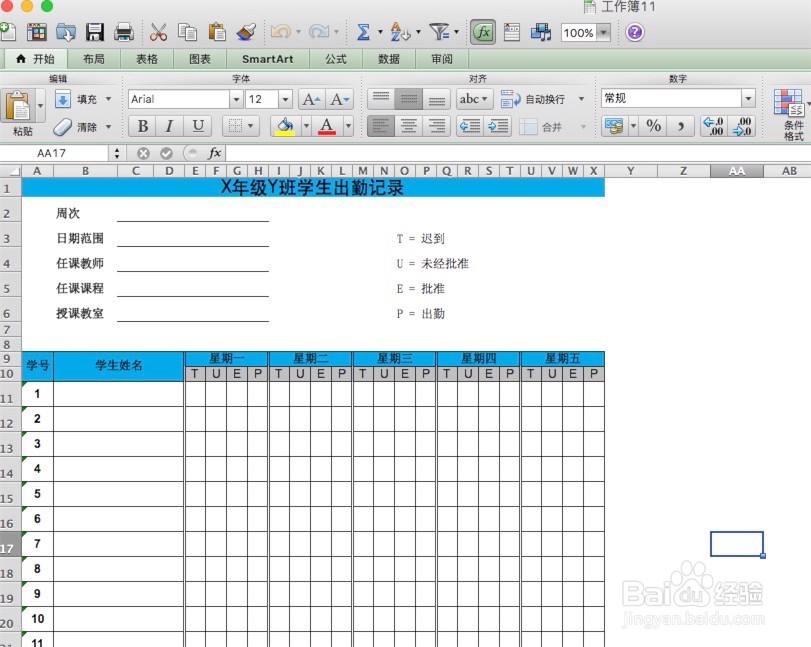Open the zoom percentage dropdown

click(603, 33)
